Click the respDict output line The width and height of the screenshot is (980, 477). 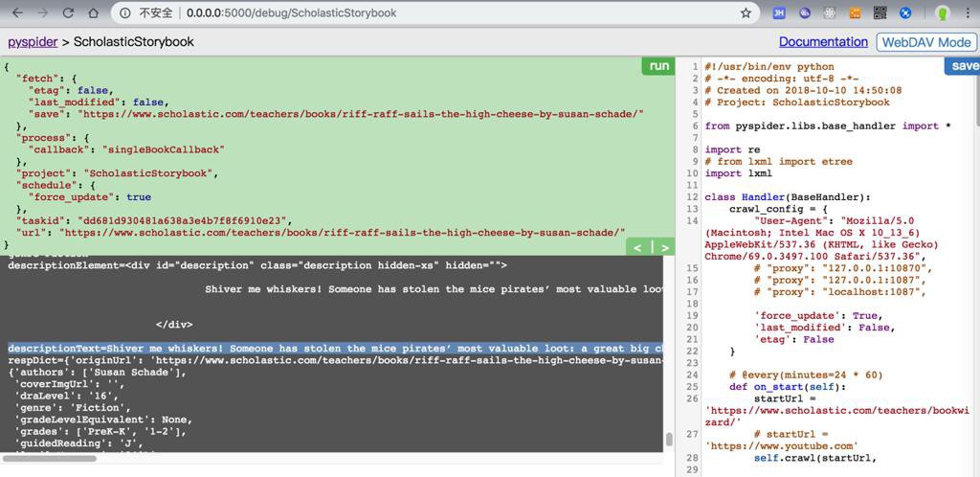tap(335, 360)
